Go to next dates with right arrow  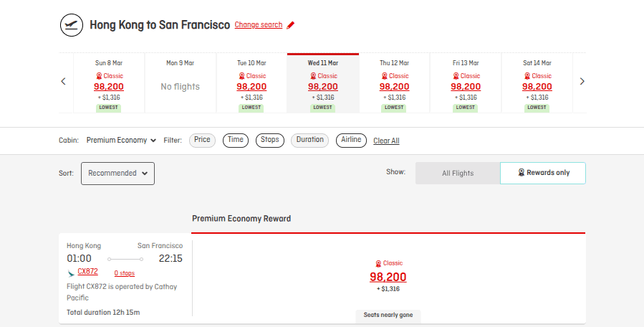[582, 82]
